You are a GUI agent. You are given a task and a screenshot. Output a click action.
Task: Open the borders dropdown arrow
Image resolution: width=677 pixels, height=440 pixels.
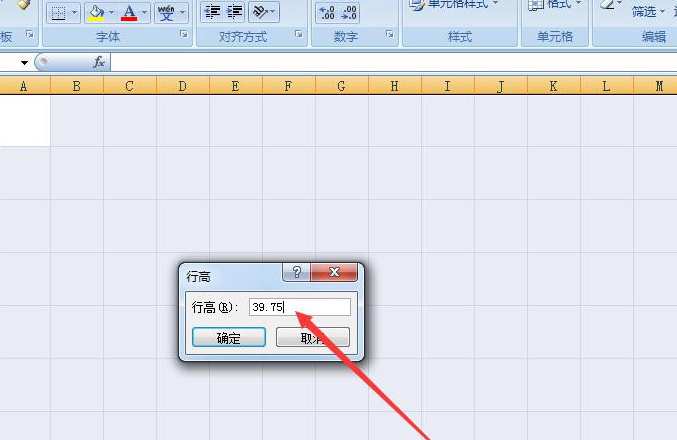pos(74,13)
